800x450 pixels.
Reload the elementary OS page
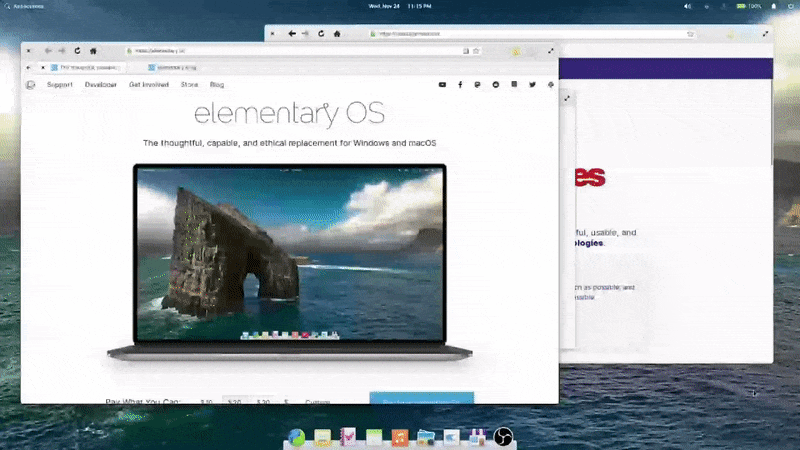coord(77,50)
